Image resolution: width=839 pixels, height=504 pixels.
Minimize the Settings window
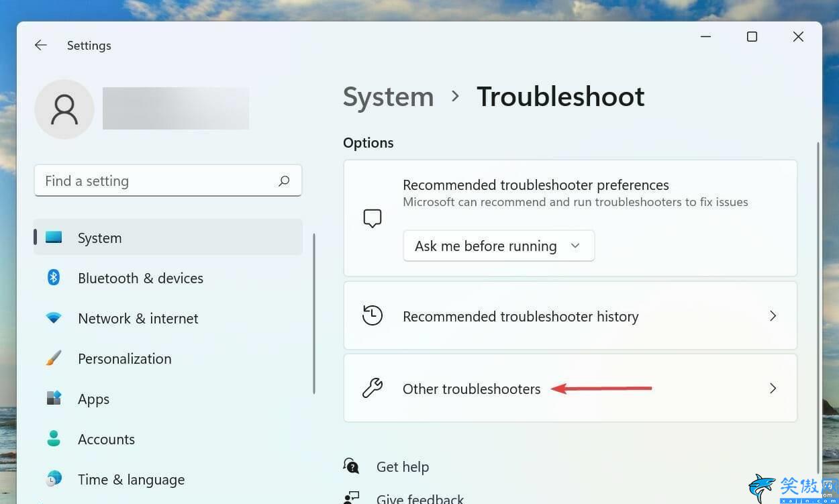(705, 36)
